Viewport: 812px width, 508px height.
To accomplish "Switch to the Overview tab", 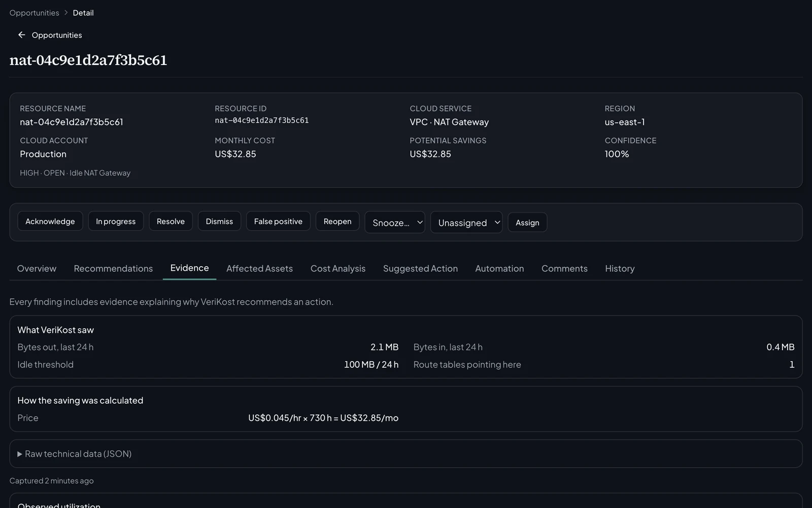I will [x=37, y=268].
